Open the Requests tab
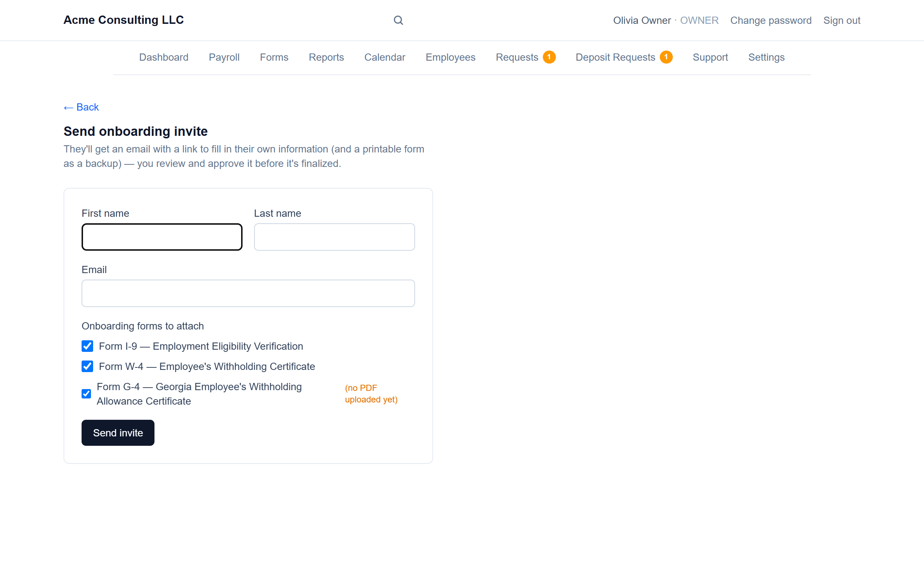Viewport: 924px width, 578px height. [x=517, y=57]
